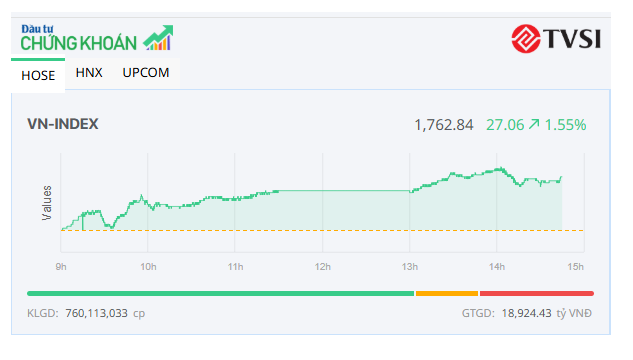Viewport: 633px width, 360px height.
Task: Select the UPCOM tab
Action: pos(146,73)
